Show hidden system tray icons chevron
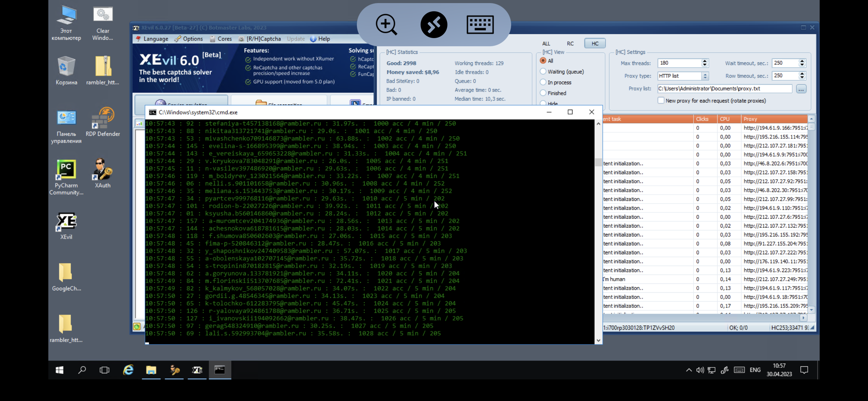 (x=689, y=370)
